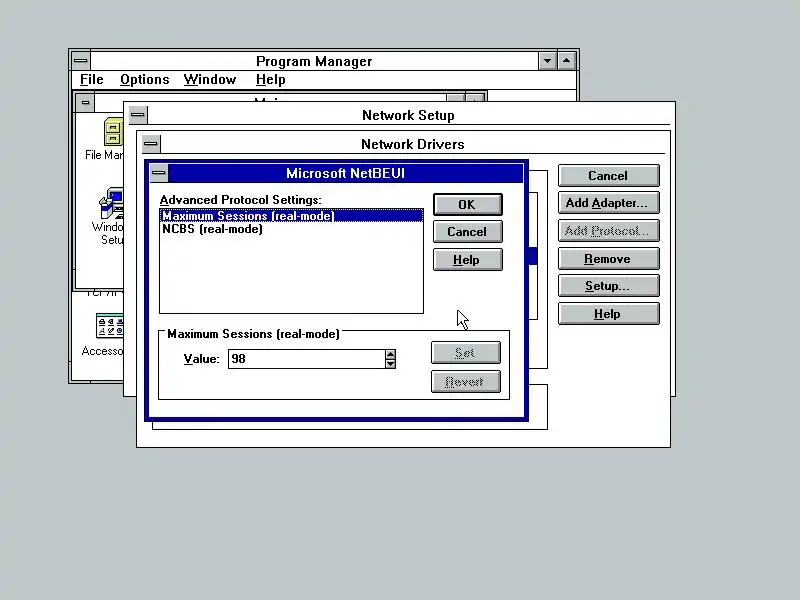This screenshot has height=600, width=800.
Task: Select Maximum Sessions (real-mode) in list
Action: [291, 216]
